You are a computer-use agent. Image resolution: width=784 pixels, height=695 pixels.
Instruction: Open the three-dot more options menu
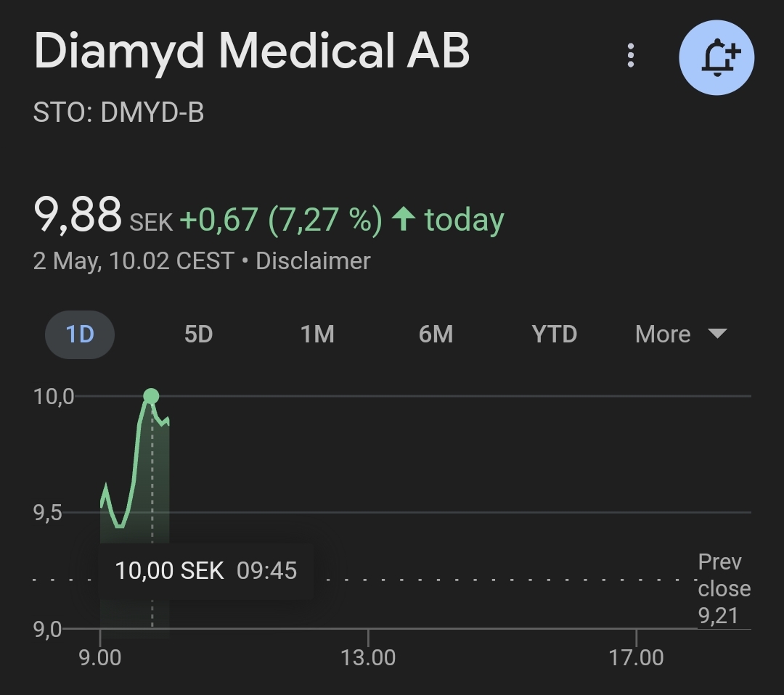[631, 55]
